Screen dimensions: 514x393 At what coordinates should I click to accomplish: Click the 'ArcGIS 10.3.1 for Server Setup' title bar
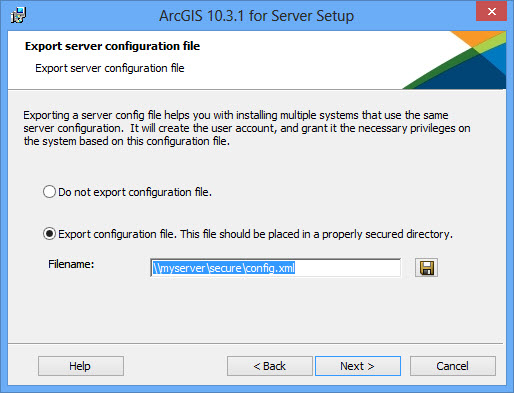256,15
